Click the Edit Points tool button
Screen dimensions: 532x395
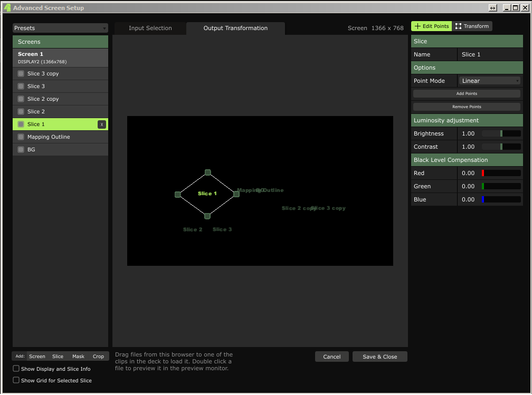coord(432,26)
